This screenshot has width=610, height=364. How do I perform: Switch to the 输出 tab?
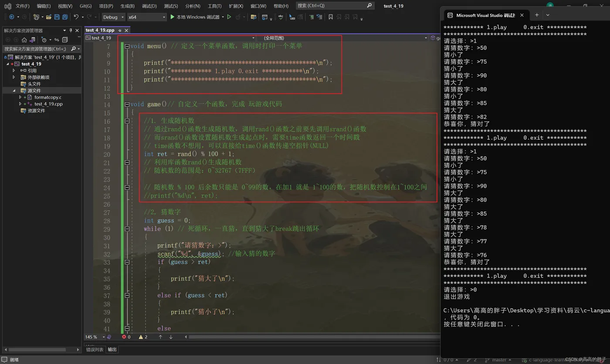click(x=112, y=350)
